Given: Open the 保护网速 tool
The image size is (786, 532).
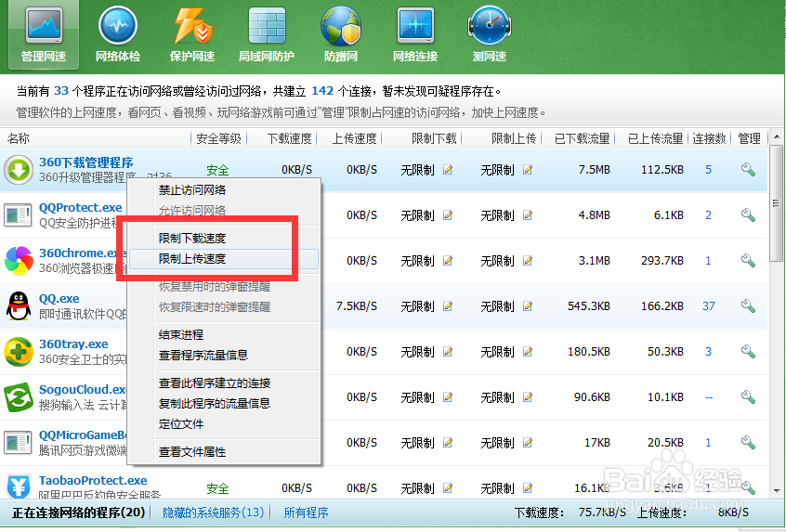Looking at the screenshot, I should click(192, 34).
